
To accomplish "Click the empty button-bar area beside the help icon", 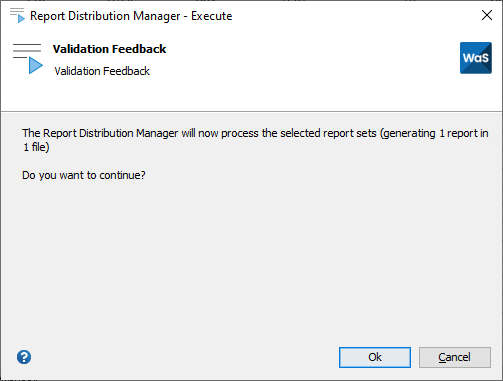I will point(183,357).
